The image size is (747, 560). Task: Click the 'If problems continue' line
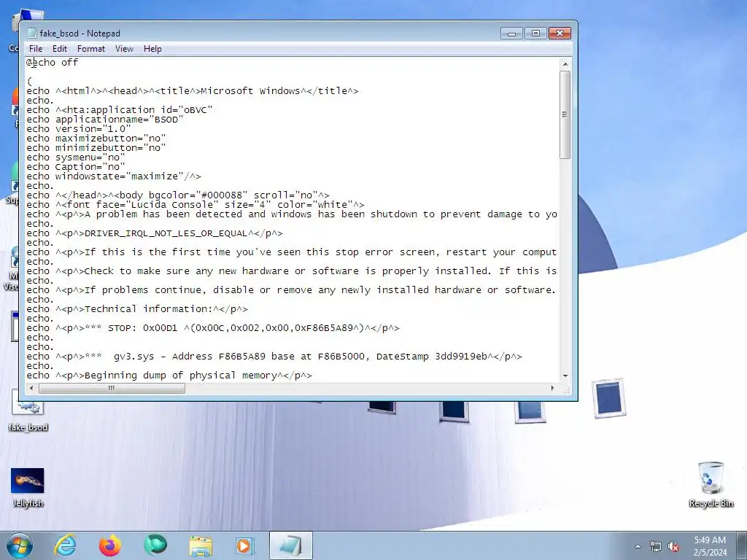[x=292, y=290]
